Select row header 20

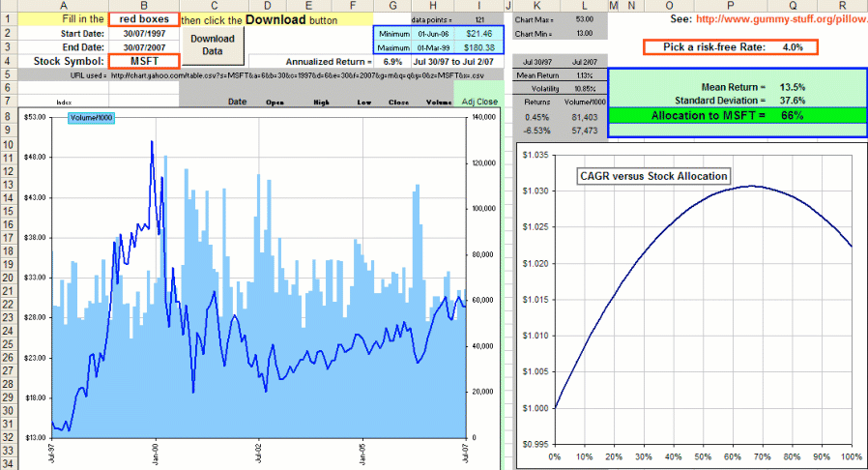[9, 278]
